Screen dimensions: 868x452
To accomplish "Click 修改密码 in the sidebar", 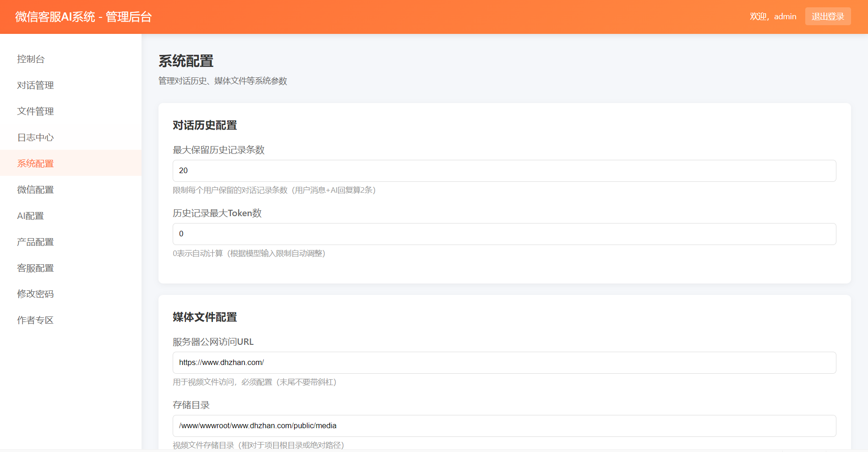I will (x=35, y=294).
